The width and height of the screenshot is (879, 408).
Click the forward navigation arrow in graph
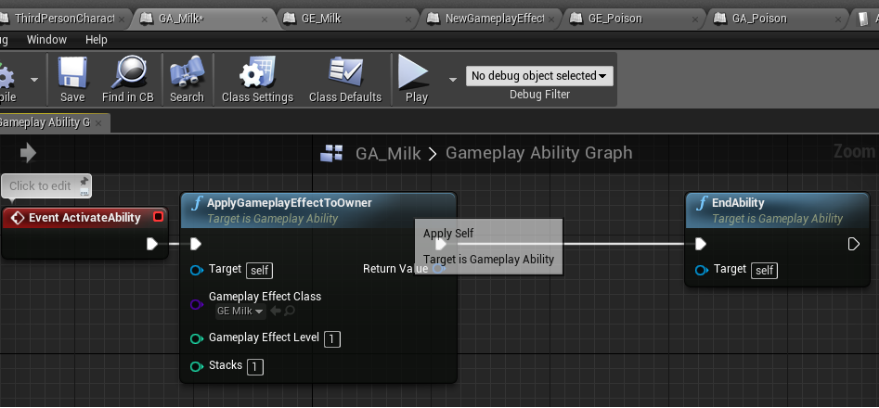pos(27,153)
